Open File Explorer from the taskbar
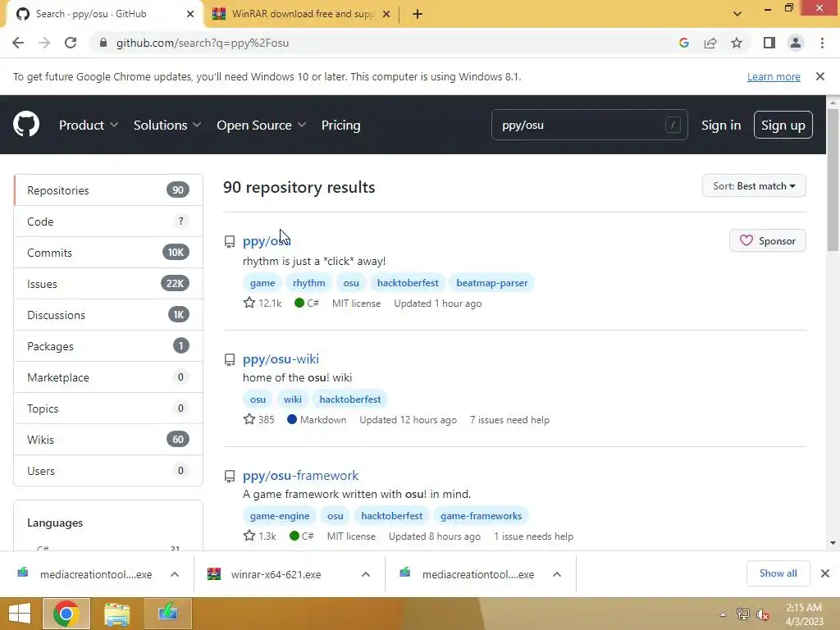The width and height of the screenshot is (840, 630). click(116, 614)
